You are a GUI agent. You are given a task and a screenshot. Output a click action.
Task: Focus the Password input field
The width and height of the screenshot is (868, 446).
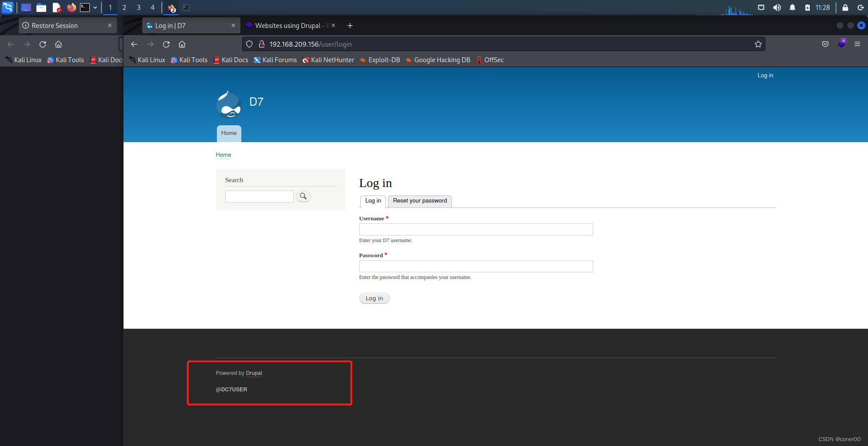coord(476,266)
